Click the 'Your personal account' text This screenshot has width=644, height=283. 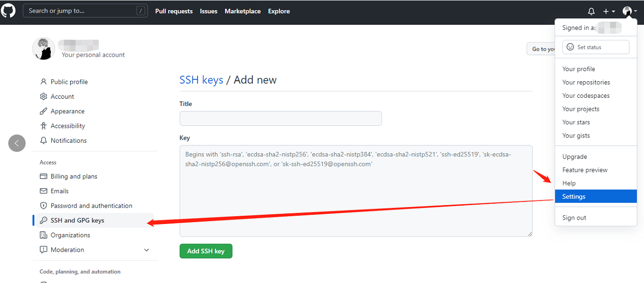click(93, 55)
